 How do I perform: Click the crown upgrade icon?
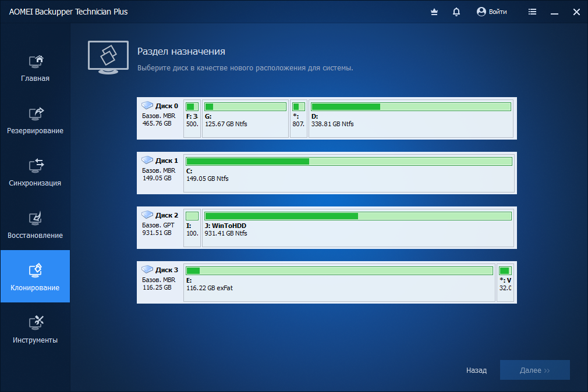[434, 12]
